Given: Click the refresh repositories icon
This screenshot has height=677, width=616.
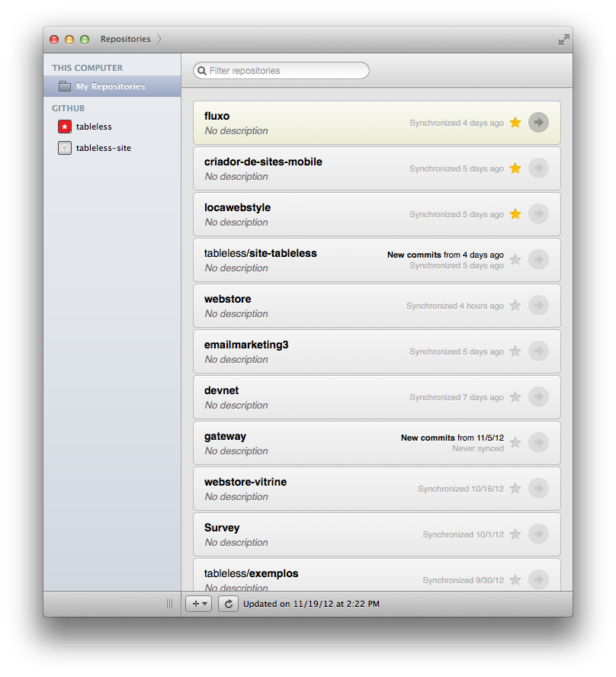Looking at the screenshot, I should tap(229, 604).
